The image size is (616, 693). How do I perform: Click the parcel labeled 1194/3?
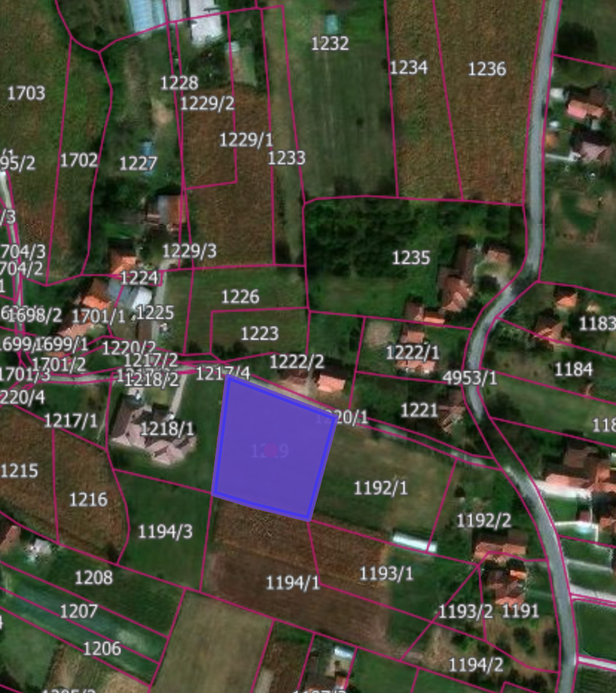point(165,531)
